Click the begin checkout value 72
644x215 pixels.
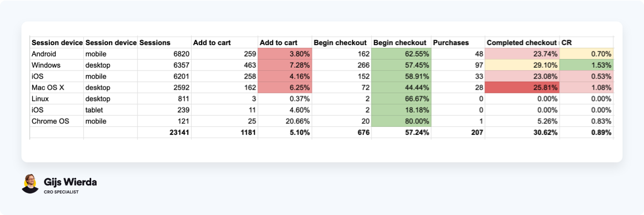[341, 87]
